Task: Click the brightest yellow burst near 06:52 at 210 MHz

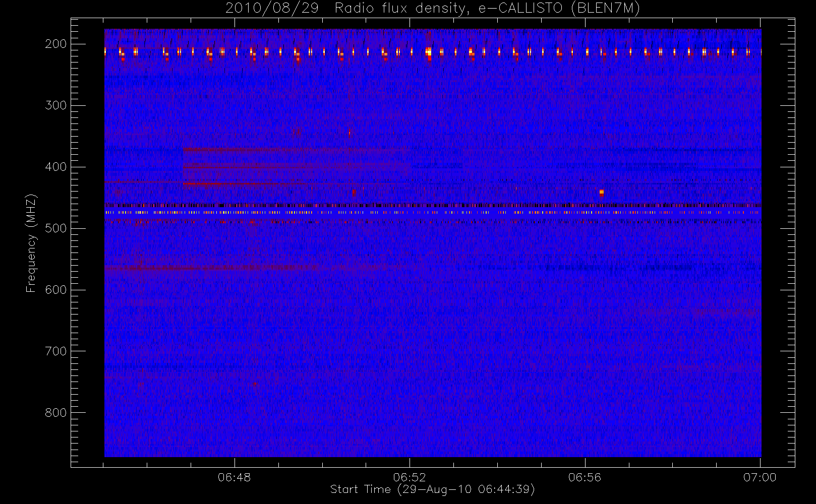Action: (x=429, y=52)
